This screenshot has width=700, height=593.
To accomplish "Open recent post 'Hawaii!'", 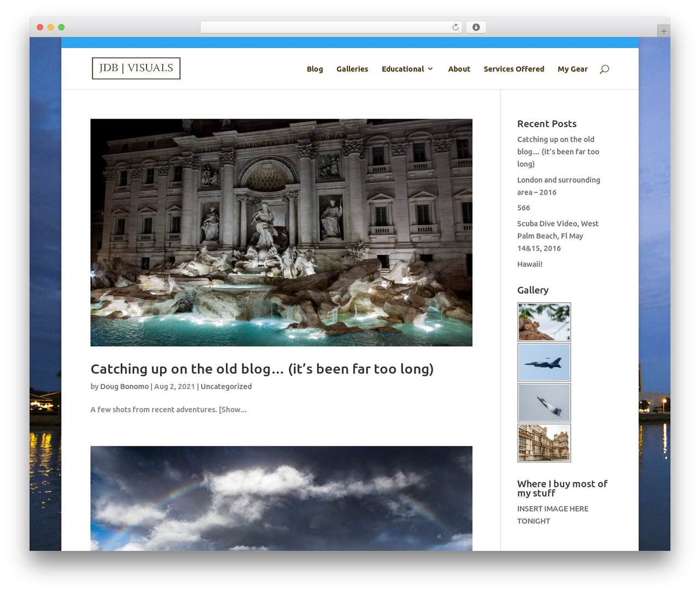I will click(x=530, y=264).
